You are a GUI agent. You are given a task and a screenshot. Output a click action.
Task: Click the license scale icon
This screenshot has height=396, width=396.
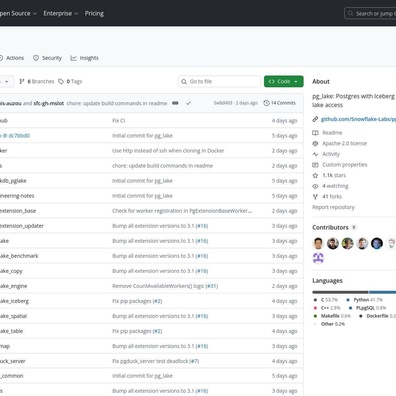pyautogui.click(x=315, y=143)
